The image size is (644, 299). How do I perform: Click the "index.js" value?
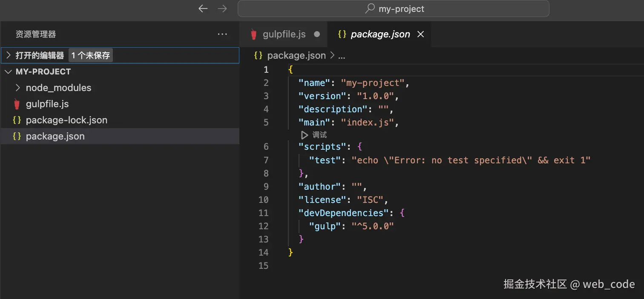click(x=368, y=122)
